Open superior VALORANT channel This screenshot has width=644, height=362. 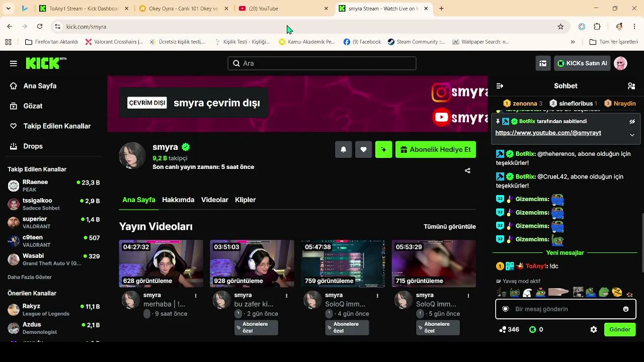click(x=53, y=222)
